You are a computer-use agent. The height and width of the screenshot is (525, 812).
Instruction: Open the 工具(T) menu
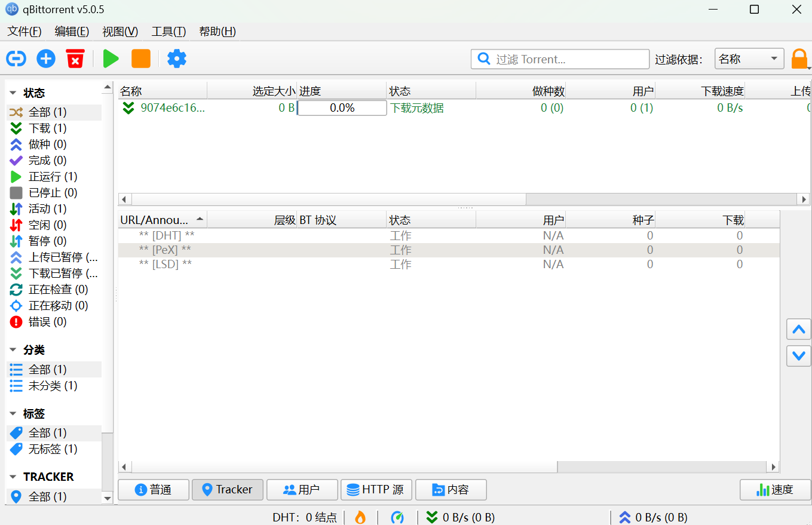(168, 32)
